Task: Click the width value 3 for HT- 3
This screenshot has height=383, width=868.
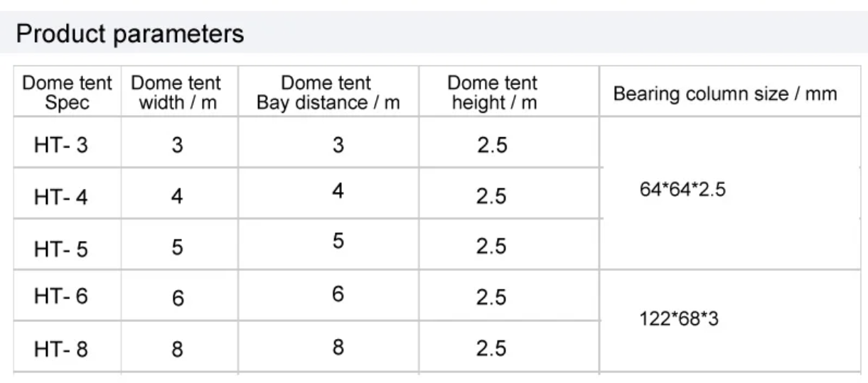Action: [177, 146]
